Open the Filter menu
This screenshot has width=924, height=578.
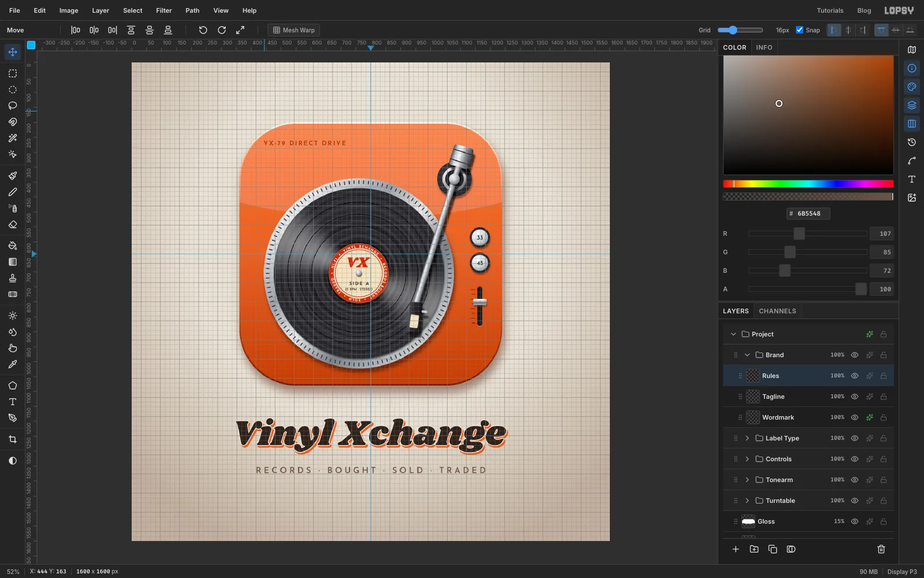click(164, 10)
